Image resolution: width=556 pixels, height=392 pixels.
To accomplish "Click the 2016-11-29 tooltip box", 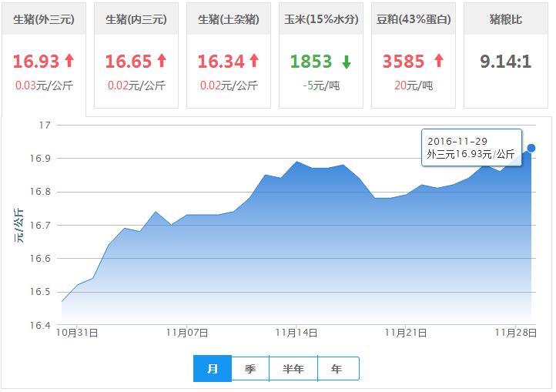I will (x=471, y=147).
